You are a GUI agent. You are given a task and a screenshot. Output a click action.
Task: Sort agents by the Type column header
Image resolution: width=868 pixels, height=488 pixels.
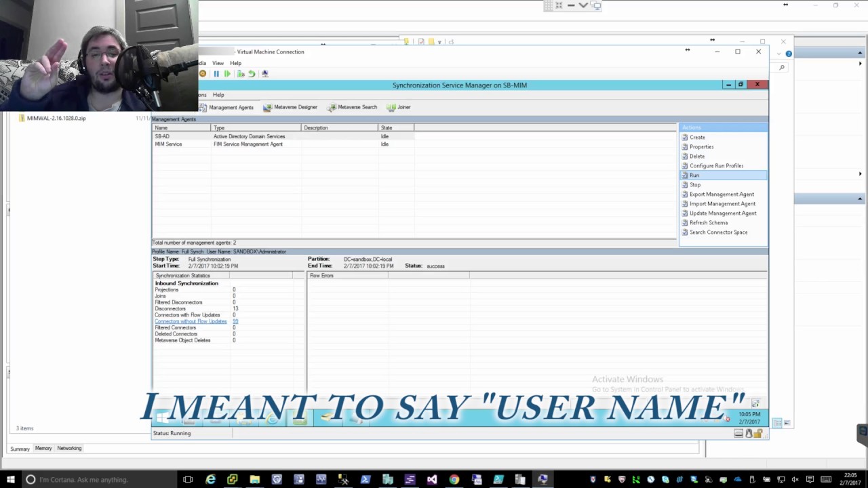coord(256,128)
